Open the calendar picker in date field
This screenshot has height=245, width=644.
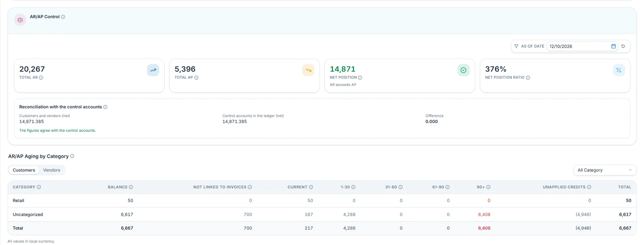point(614,46)
